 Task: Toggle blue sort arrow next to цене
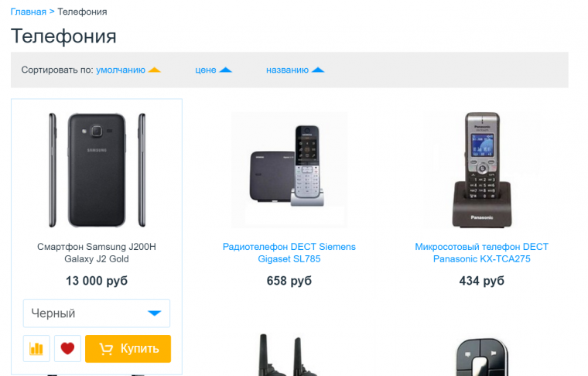[x=225, y=70]
